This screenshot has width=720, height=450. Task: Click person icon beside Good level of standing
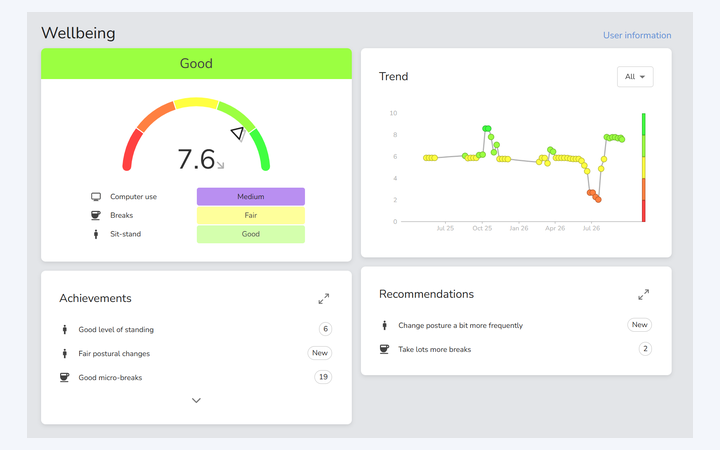tap(65, 329)
